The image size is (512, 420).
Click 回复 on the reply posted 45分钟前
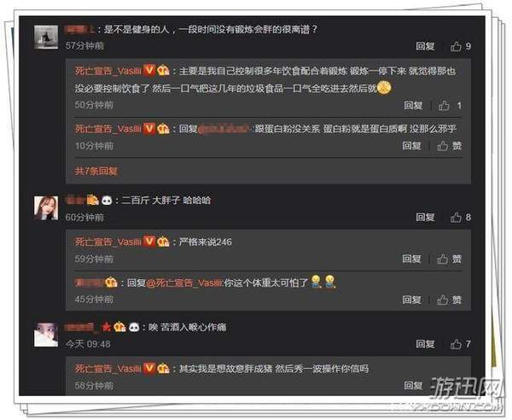point(411,300)
